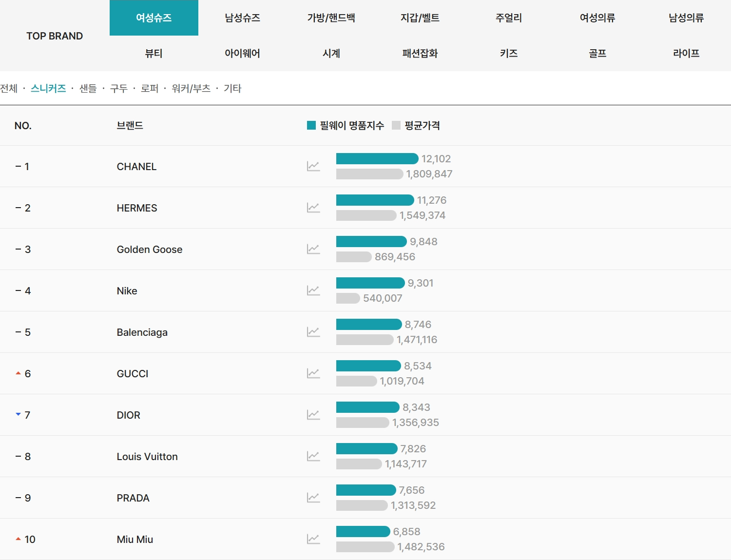
Task: Select the 여성슈즈 category tab
Action: [x=154, y=18]
